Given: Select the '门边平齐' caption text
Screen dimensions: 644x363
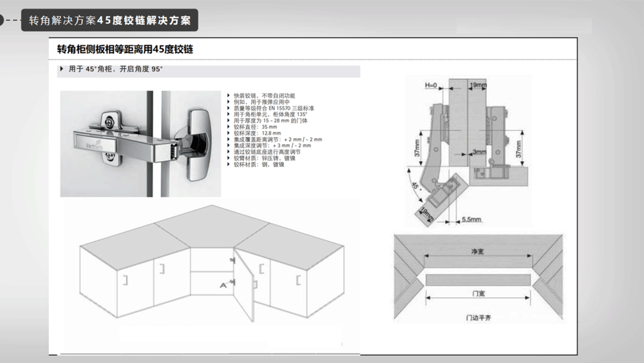Looking at the screenshot, I should click(x=478, y=318).
